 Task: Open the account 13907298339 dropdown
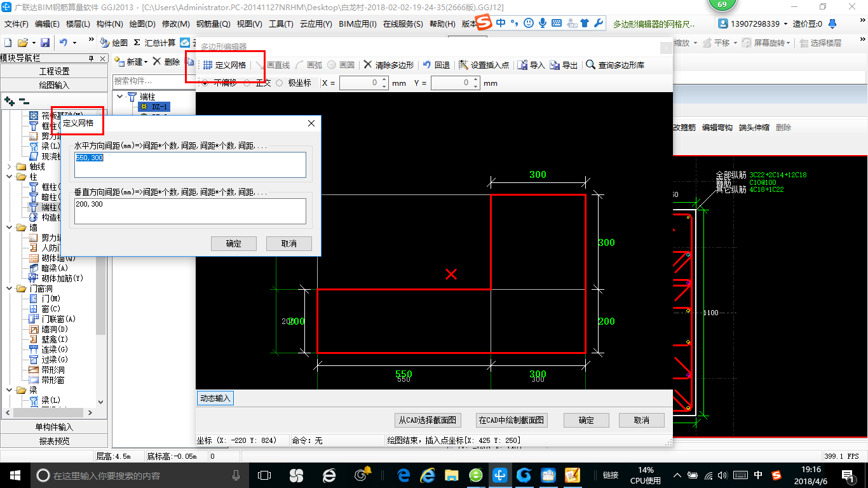786,24
